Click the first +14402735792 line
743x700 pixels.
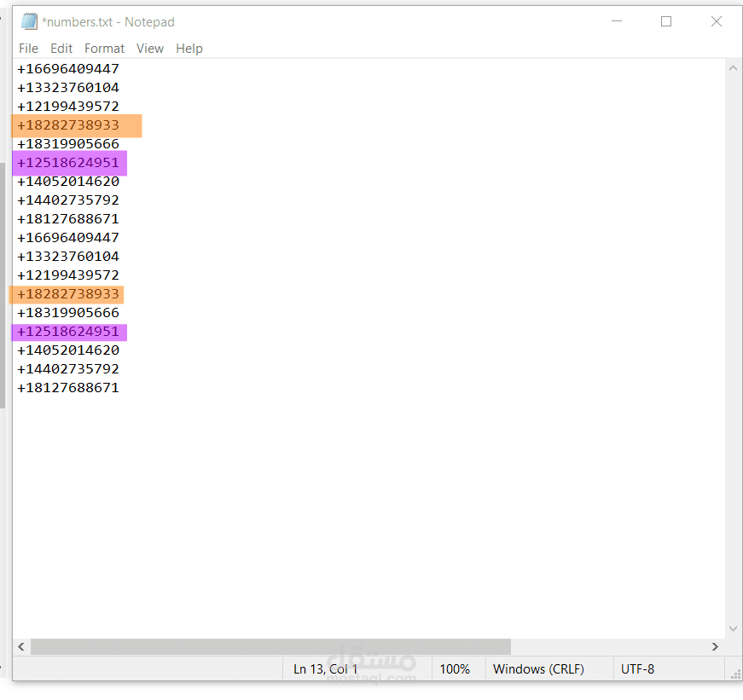point(68,200)
